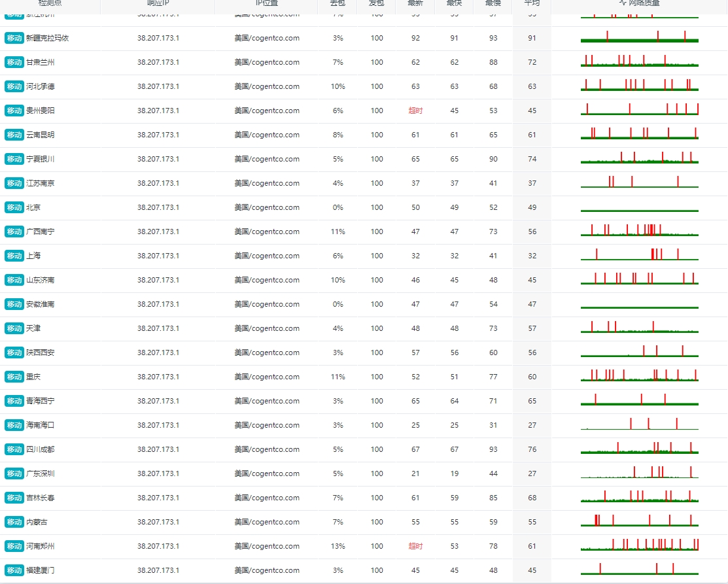Click the 移动 badge for 新疆克拉玛依
This screenshot has height=584, width=728.
point(14,38)
